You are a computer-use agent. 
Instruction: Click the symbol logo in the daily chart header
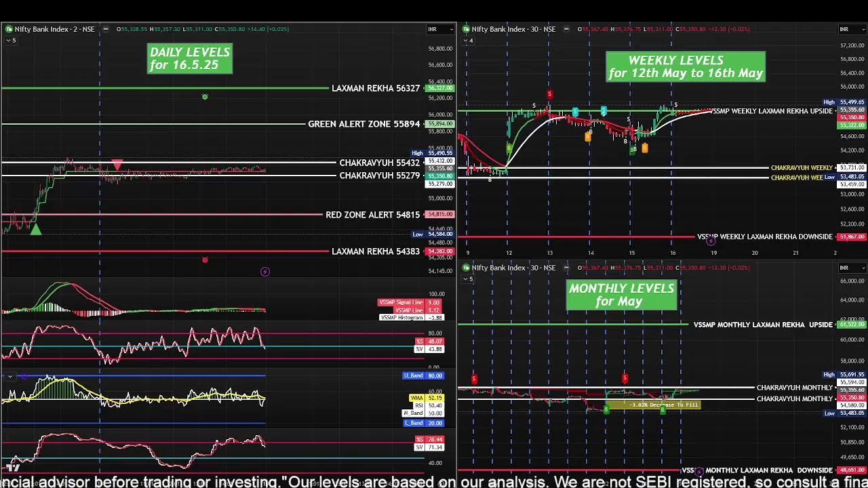(x=9, y=29)
